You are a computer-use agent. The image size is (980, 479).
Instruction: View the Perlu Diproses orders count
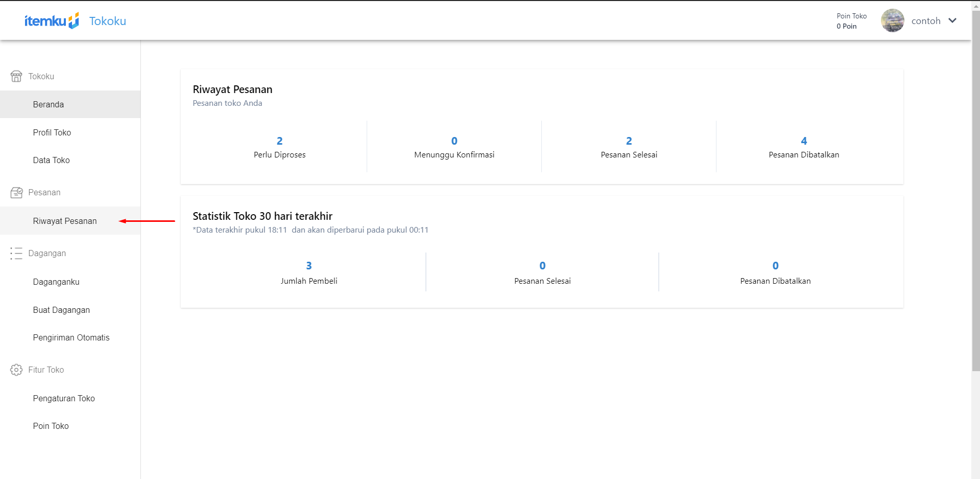click(279, 147)
